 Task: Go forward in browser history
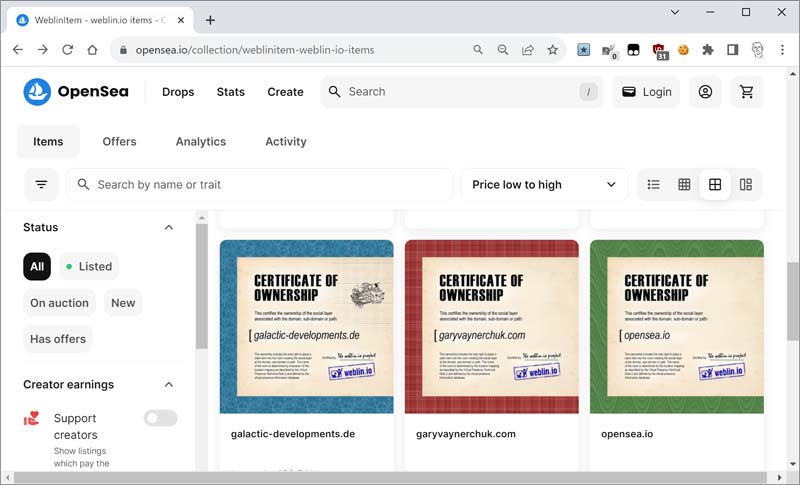(43, 49)
